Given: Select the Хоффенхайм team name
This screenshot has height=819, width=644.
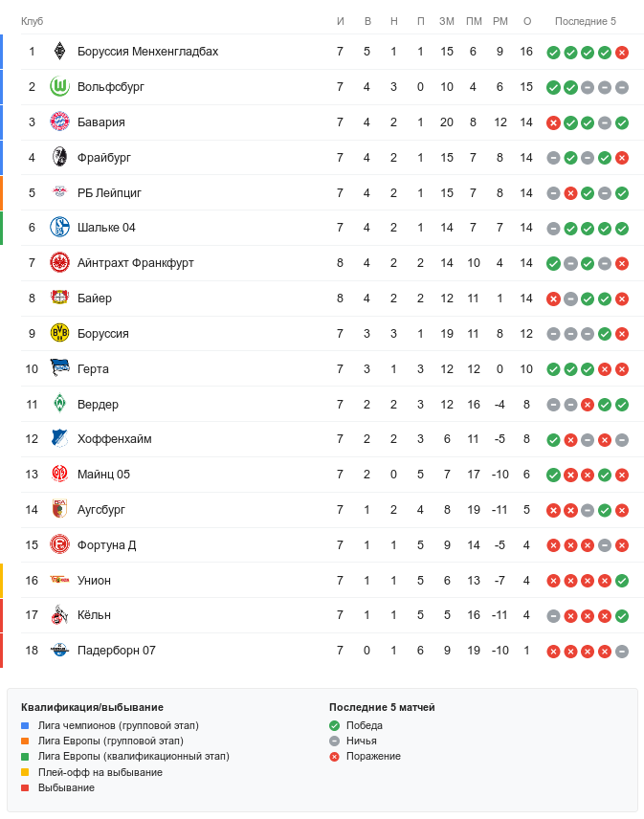Looking at the screenshot, I should coord(114,439).
